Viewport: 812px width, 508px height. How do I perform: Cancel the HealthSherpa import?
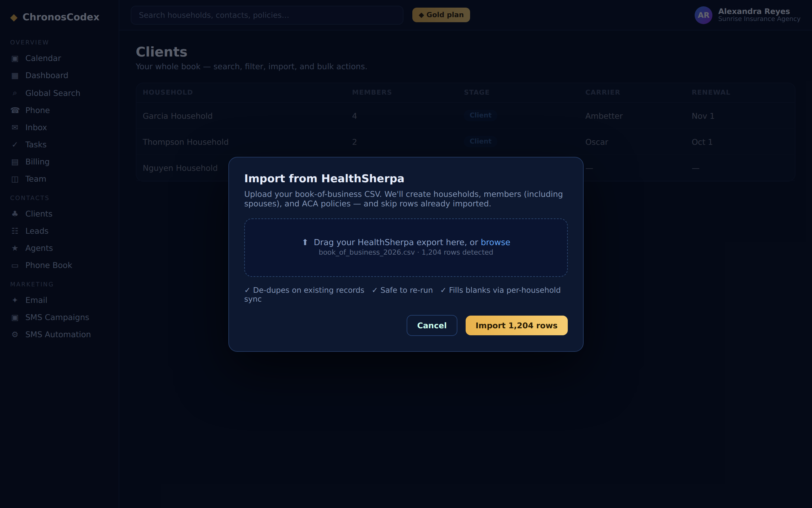tap(432, 325)
